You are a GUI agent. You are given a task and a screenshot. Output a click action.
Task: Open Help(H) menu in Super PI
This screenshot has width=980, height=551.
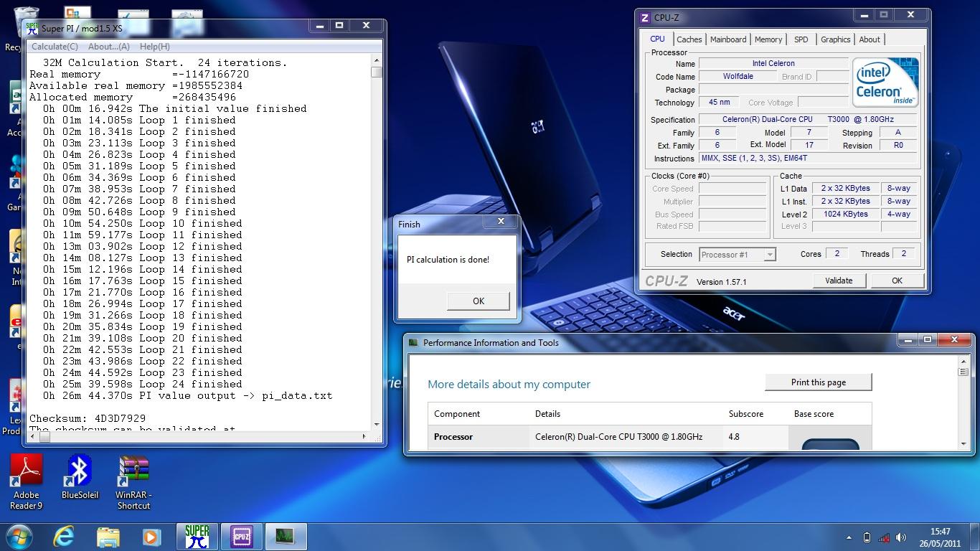(x=154, y=47)
